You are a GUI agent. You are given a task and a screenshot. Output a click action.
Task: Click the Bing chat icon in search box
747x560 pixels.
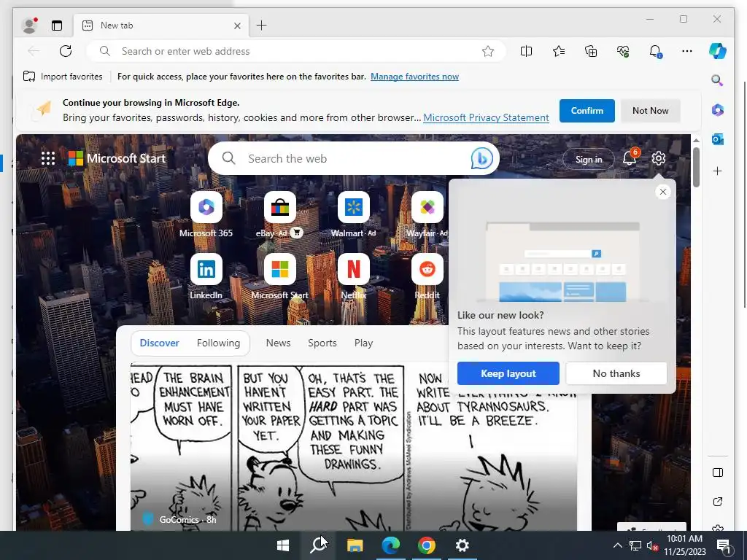coord(481,158)
